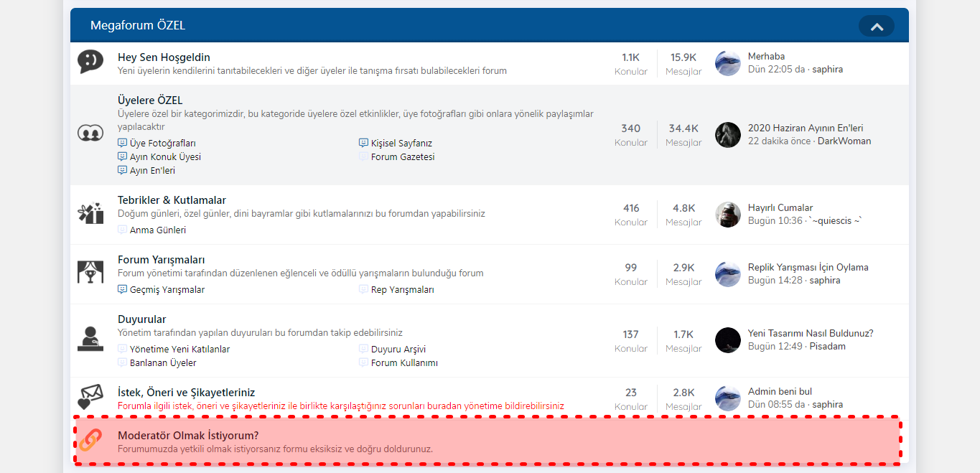The height and width of the screenshot is (473, 980).
Task: Open Moderatör Olmak İstiyorum? link
Action: [188, 436]
